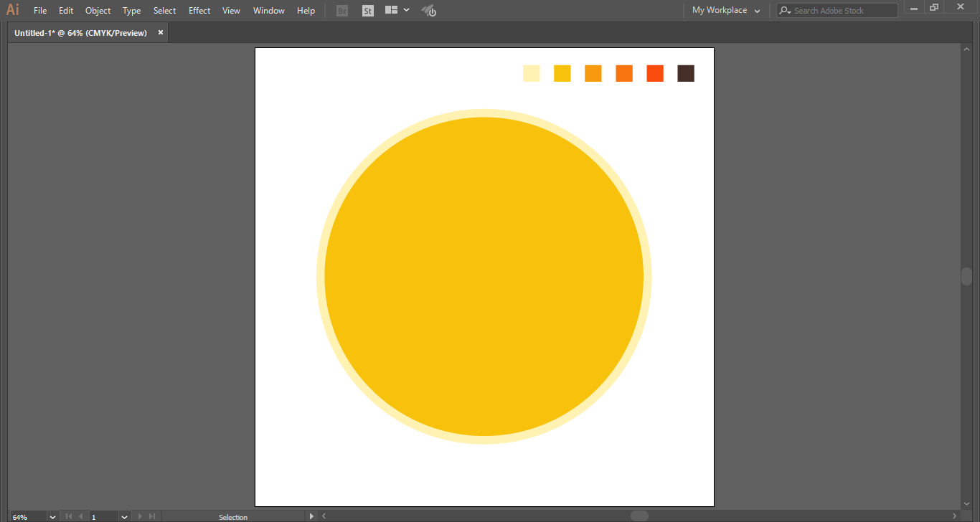Select the Untitled-1 document tab
Viewport: 980px width, 522px height.
80,33
